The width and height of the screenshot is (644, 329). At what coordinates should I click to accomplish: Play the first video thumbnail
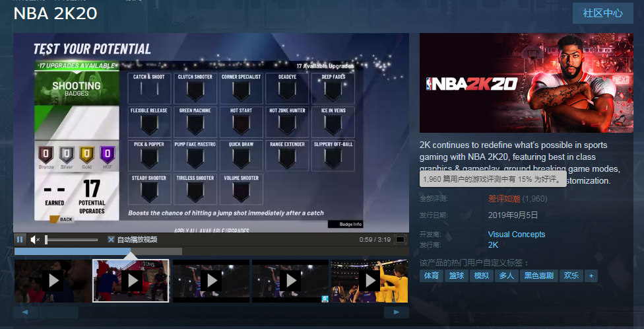(x=53, y=281)
